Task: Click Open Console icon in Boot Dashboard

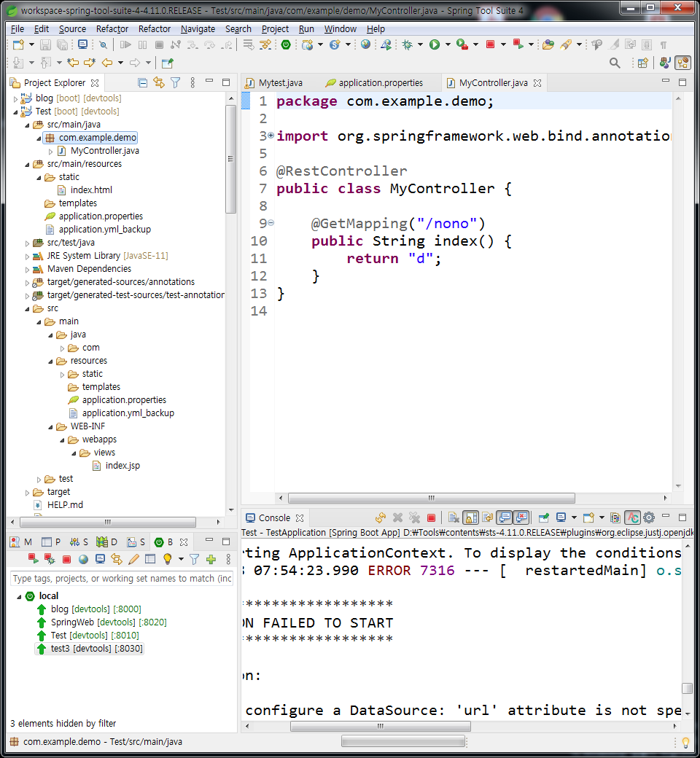Action: 100,559
